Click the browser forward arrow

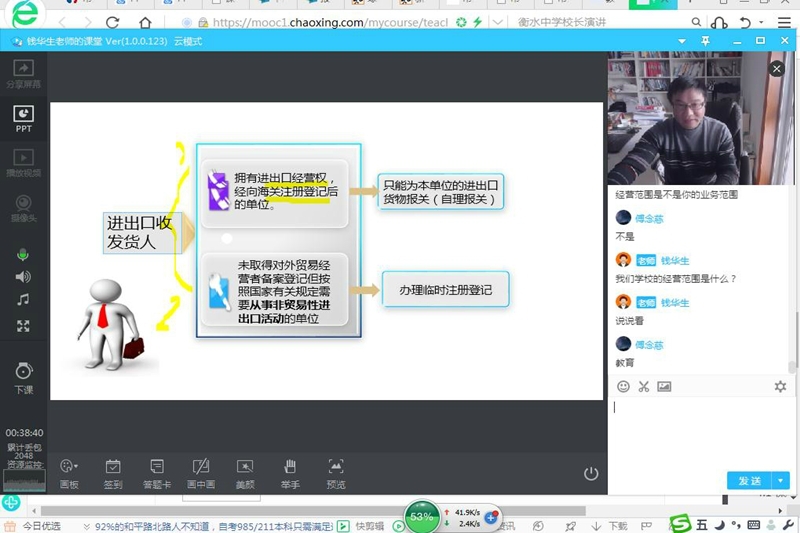[x=88, y=22]
